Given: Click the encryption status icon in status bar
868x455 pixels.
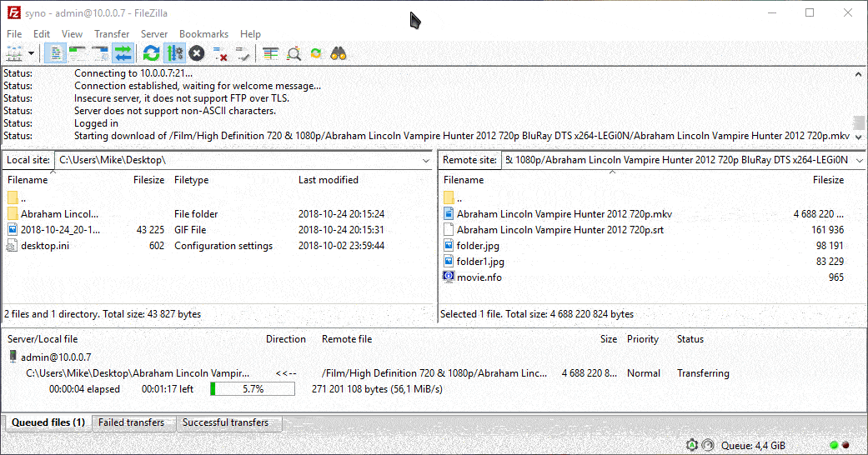Looking at the screenshot, I should coord(691,445).
